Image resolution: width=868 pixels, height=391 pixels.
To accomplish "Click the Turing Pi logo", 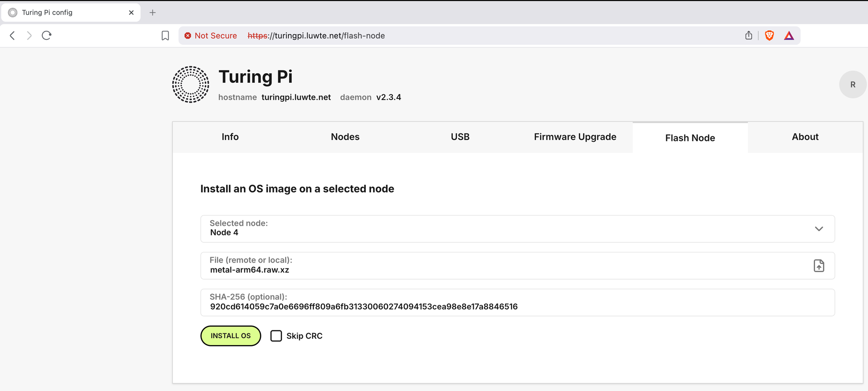I will click(x=190, y=84).
